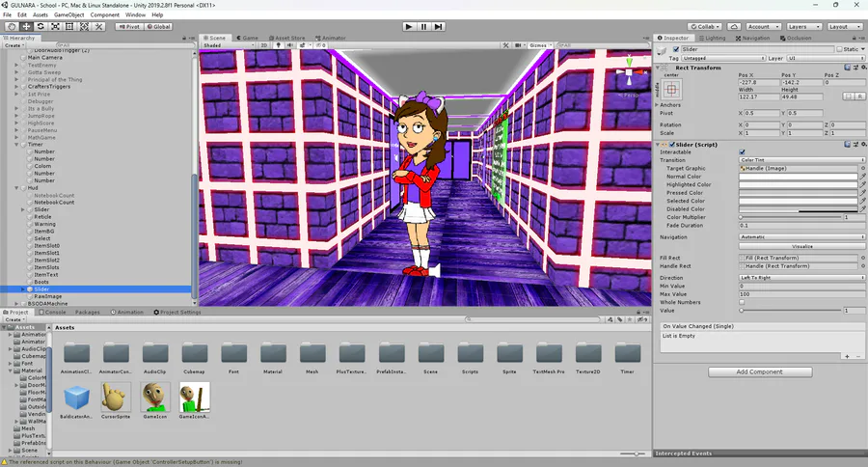Open the Tag dropdown
Screen dimensions: 868x467
click(723, 58)
